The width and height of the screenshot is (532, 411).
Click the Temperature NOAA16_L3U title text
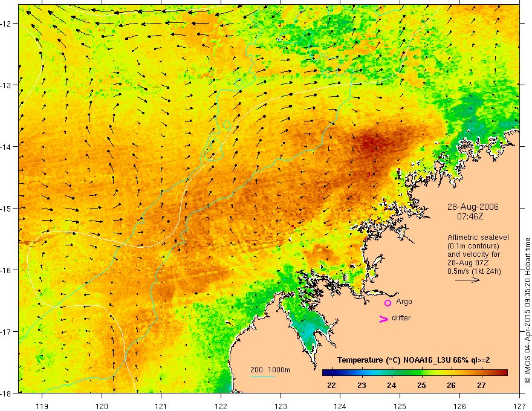(x=414, y=360)
